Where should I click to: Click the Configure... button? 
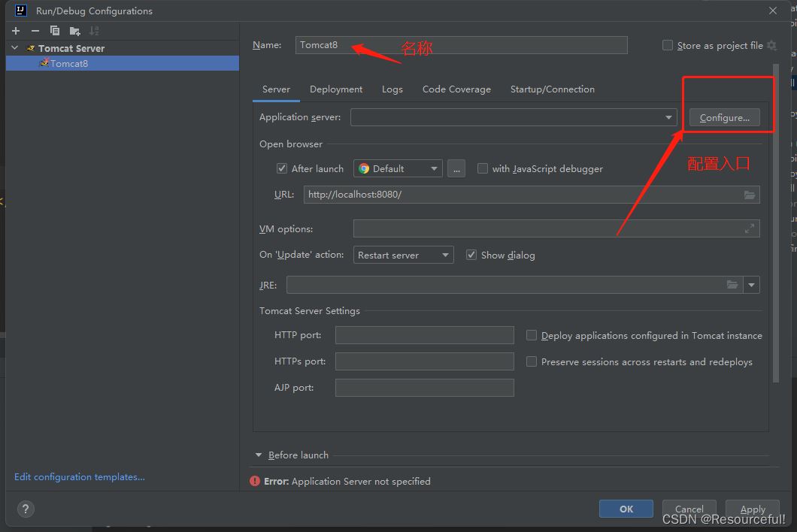[724, 117]
